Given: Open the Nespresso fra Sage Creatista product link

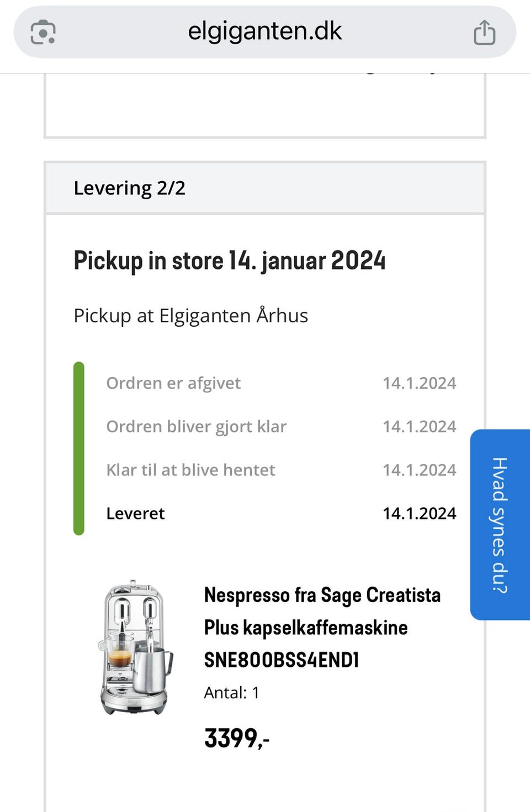Looking at the screenshot, I should click(x=322, y=627).
